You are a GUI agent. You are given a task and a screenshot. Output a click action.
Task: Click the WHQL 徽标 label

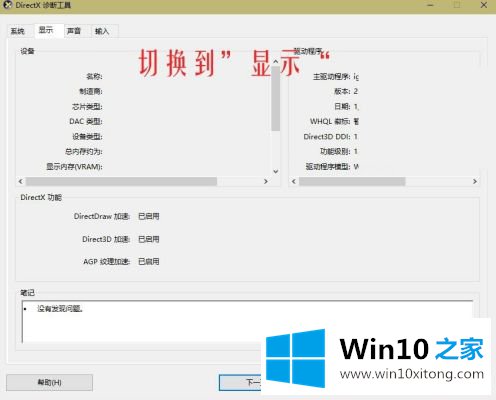pyautogui.click(x=330, y=121)
